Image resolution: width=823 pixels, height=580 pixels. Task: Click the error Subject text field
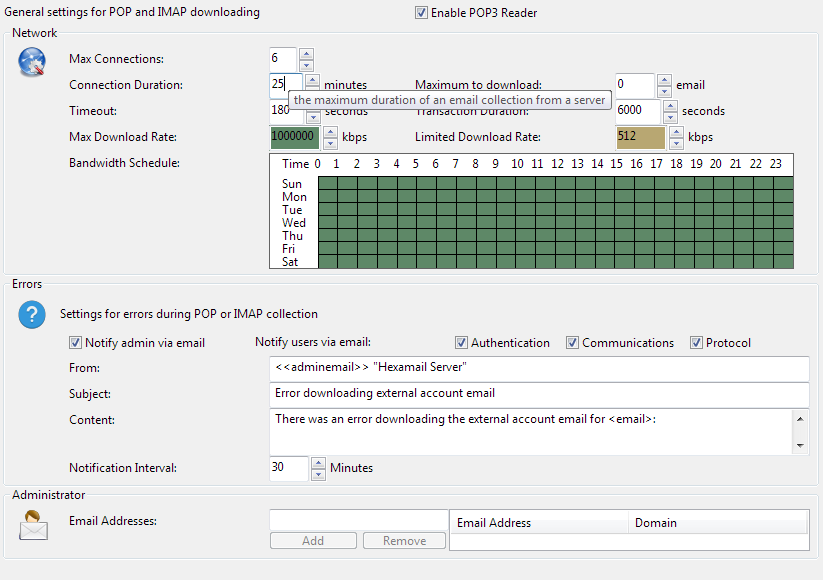coord(540,394)
